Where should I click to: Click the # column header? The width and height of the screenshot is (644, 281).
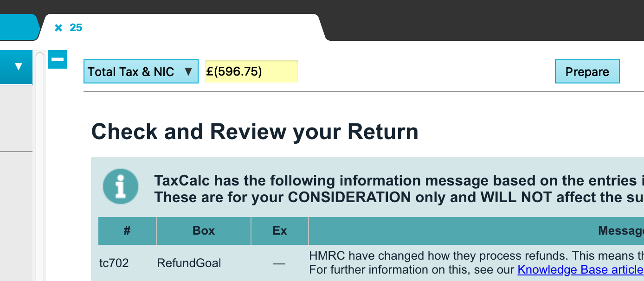[x=127, y=231]
